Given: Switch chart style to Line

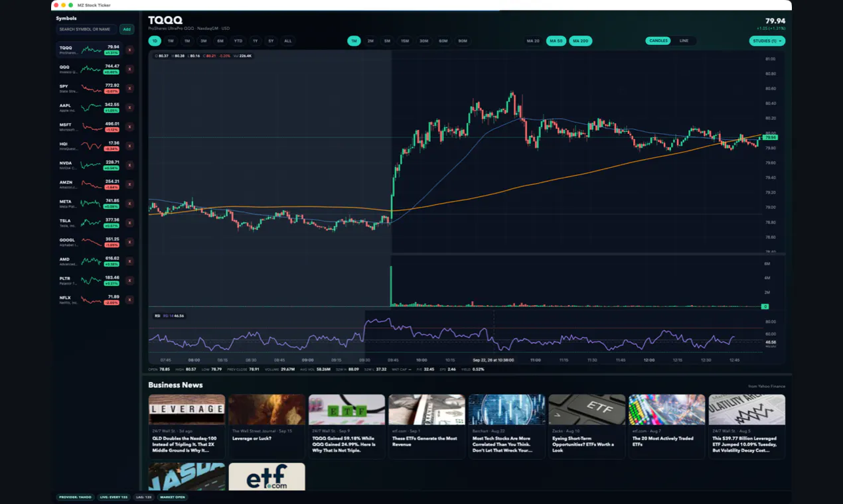Looking at the screenshot, I should [684, 41].
